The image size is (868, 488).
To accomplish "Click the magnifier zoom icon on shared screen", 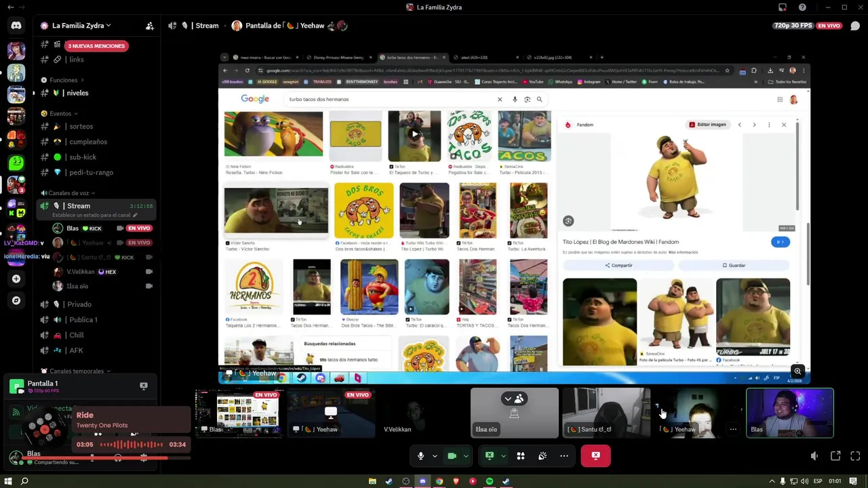I will 797,371.
